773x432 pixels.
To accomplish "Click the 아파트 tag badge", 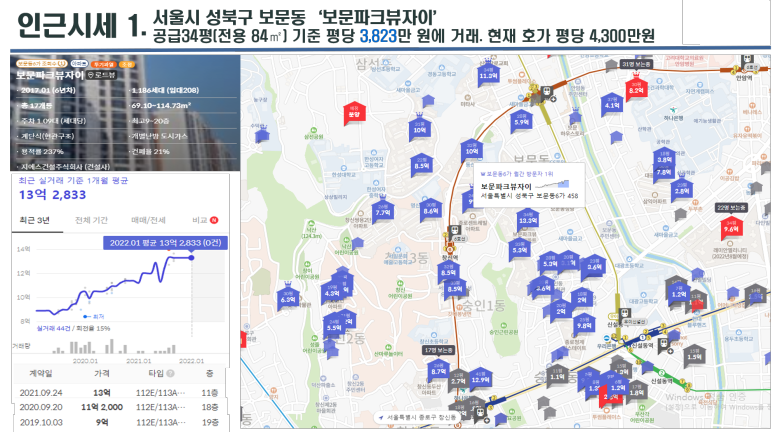I will click(x=79, y=64).
